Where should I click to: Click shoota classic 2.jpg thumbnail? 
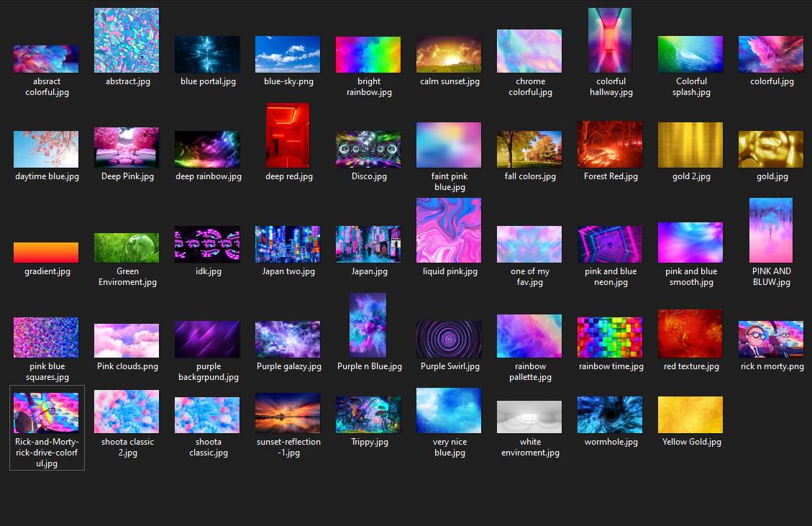tap(127, 412)
